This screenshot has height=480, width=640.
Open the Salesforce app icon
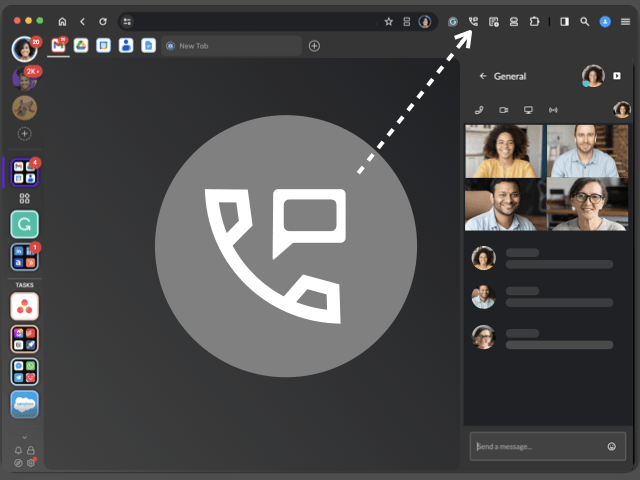24,404
